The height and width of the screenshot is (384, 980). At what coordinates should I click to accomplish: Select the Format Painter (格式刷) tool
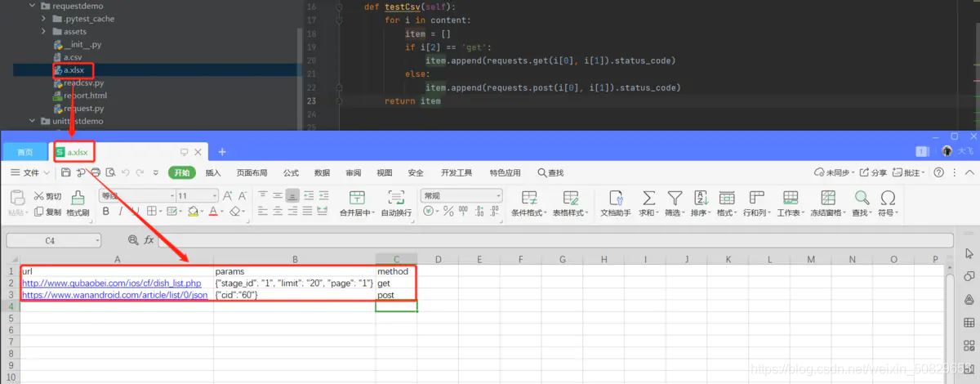pyautogui.click(x=78, y=203)
